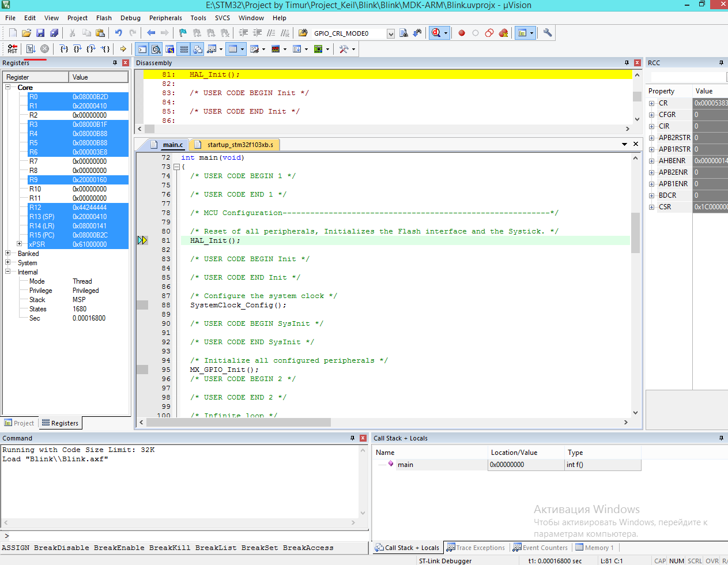Click the Kill All Breakpoints icon
The image size is (728, 565).
pos(503,33)
